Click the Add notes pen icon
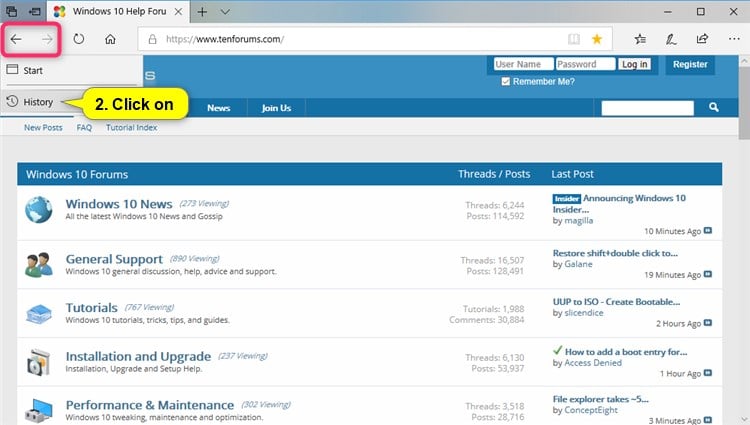 [x=671, y=39]
